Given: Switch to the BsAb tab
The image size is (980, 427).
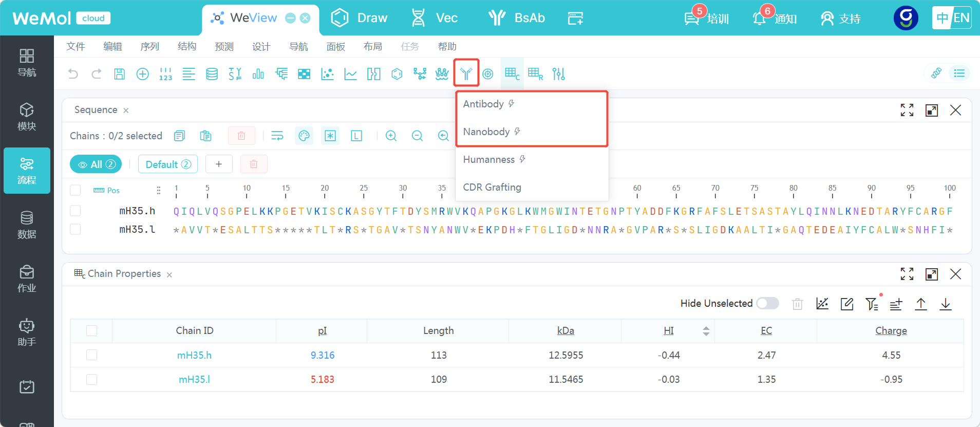Looking at the screenshot, I should coord(517,18).
